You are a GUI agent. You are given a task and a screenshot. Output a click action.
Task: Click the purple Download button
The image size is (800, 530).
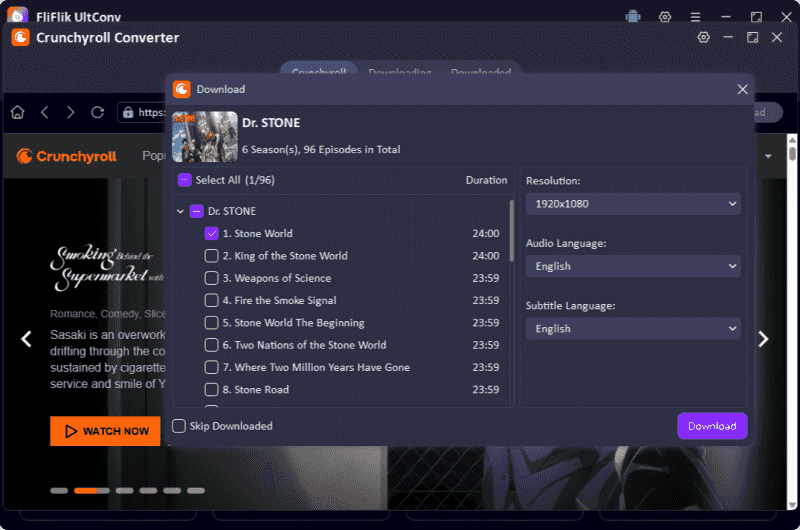tap(712, 426)
